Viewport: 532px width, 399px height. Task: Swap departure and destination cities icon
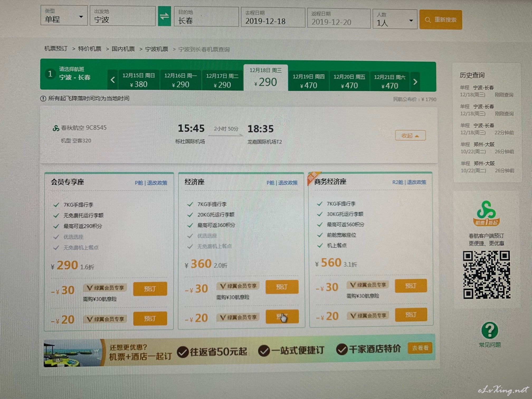coord(164,16)
